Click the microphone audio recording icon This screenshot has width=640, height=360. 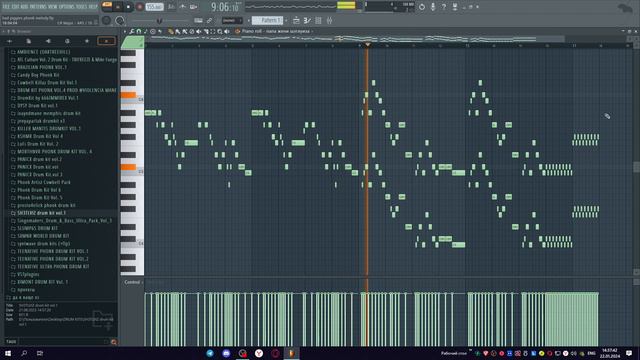coord(433,7)
